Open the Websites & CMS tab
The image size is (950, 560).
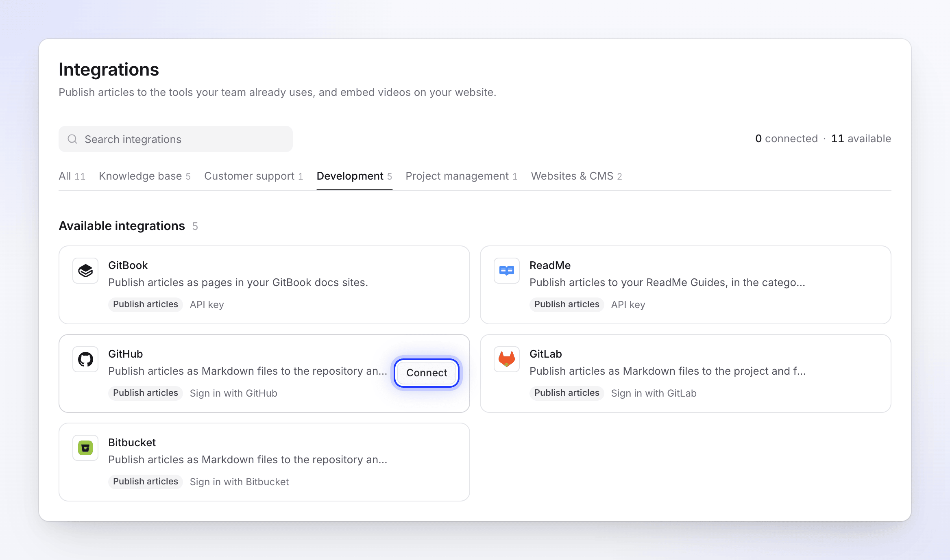tap(577, 176)
